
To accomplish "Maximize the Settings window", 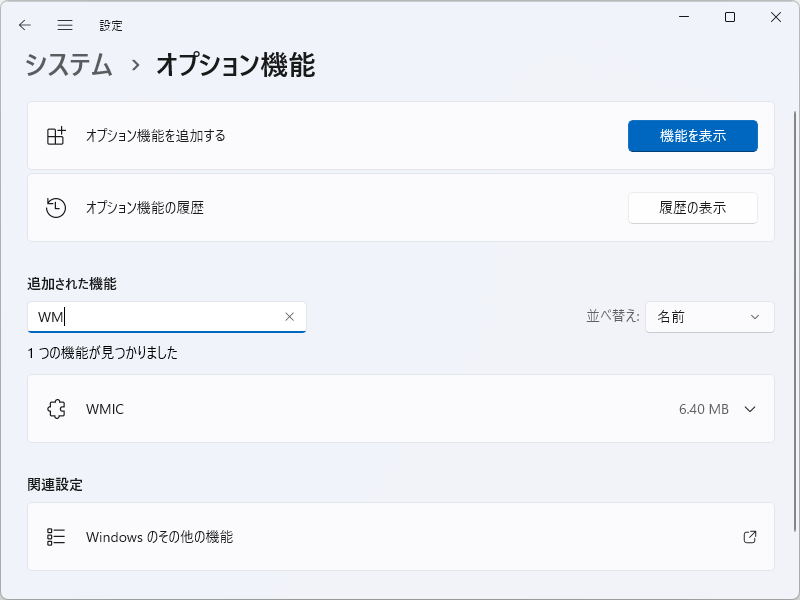I will pyautogui.click(x=730, y=17).
